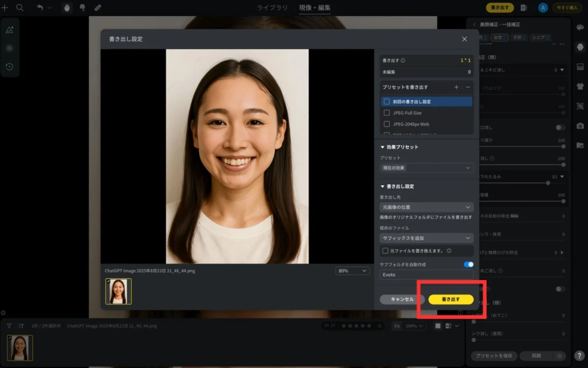Switch to the 現像・編集 tab
588x368 pixels.
point(315,8)
